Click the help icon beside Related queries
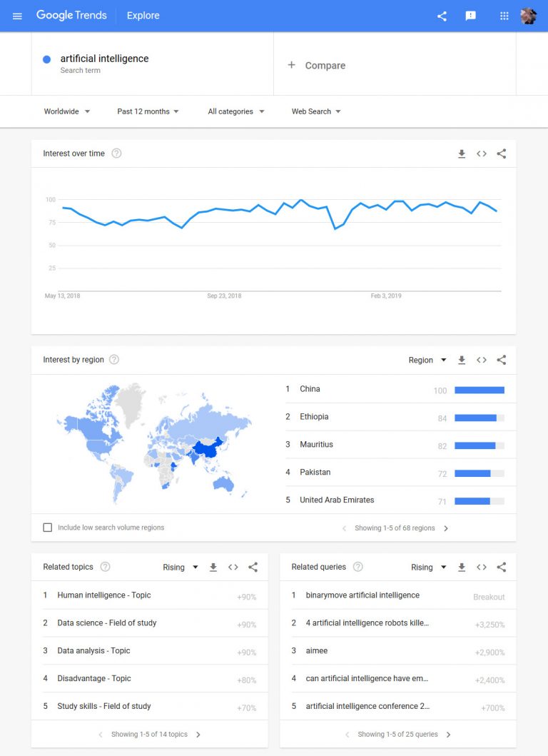Viewport: 548px width, 756px height. (x=358, y=567)
